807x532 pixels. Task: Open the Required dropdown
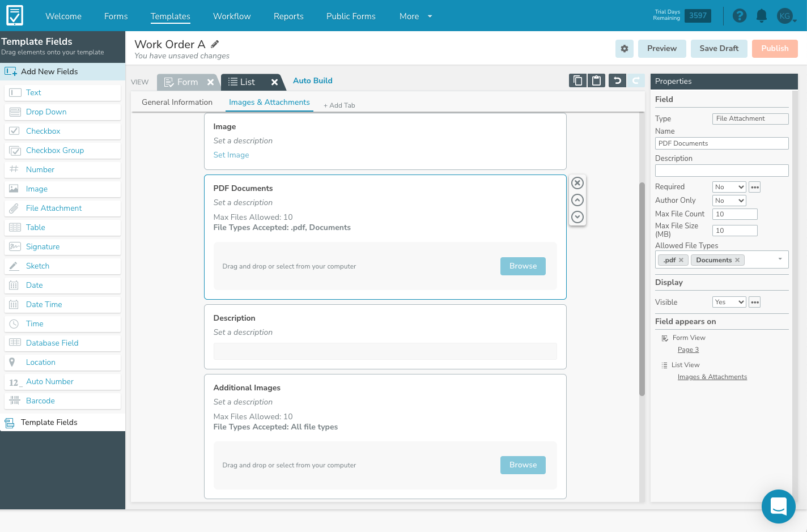click(729, 187)
